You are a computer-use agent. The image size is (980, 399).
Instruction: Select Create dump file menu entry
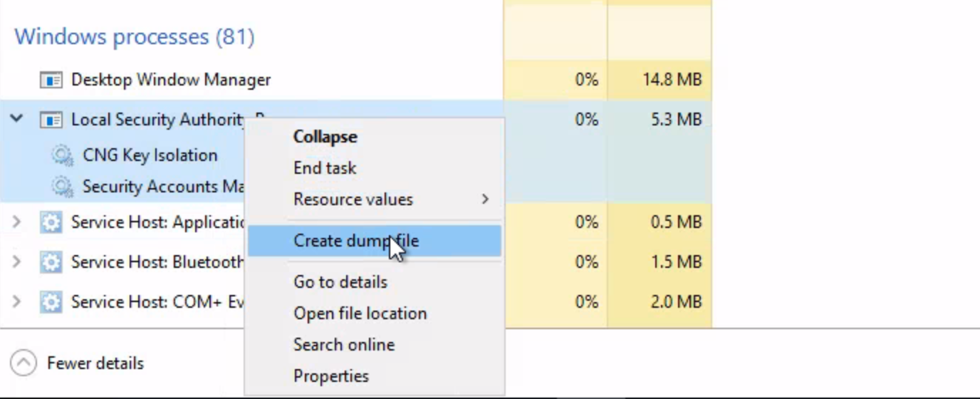(375, 241)
